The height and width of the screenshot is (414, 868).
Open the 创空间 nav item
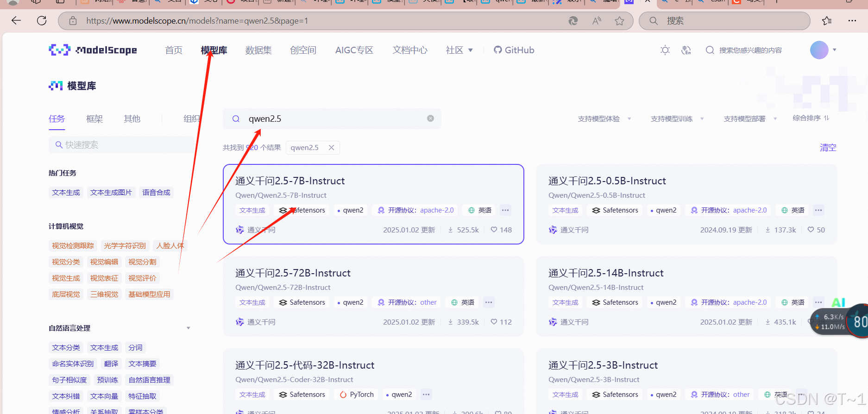click(x=303, y=50)
